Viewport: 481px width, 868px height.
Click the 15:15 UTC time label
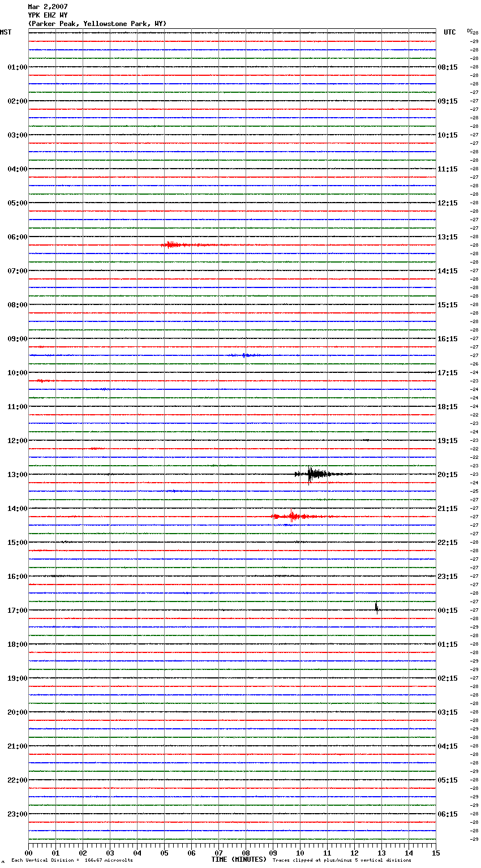point(448,305)
